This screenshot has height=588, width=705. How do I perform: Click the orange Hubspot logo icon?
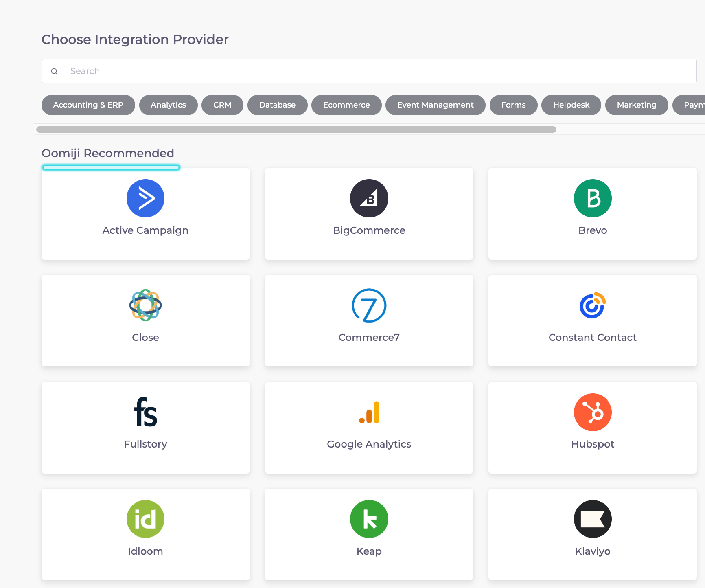pyautogui.click(x=593, y=412)
